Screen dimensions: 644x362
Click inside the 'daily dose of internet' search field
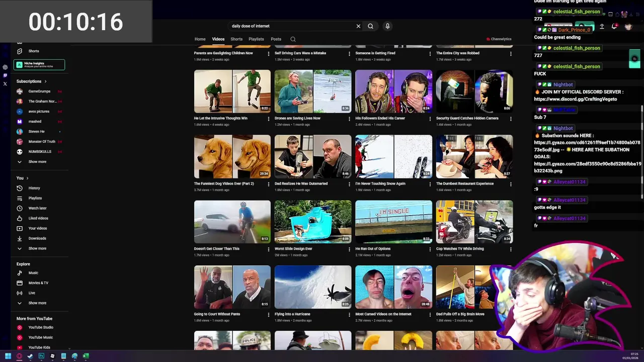pos(292,26)
